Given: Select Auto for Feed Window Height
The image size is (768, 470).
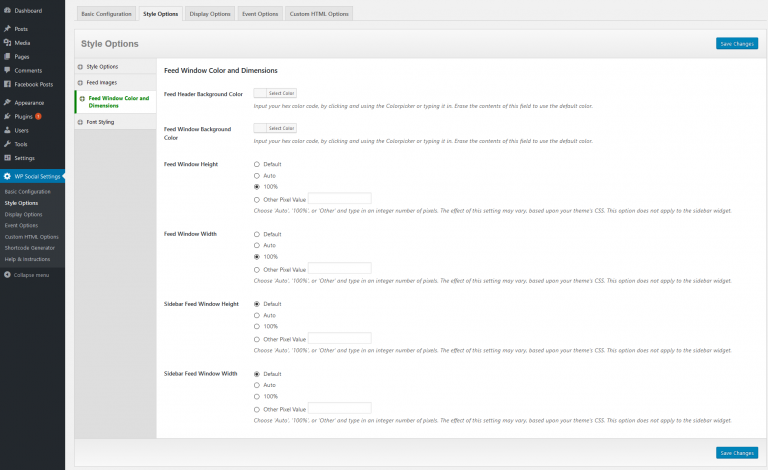Looking at the screenshot, I should tap(257, 175).
